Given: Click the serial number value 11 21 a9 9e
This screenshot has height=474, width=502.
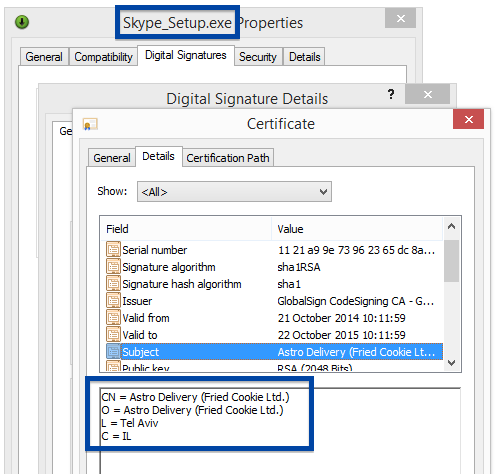Looking at the screenshot, I should tap(356, 250).
